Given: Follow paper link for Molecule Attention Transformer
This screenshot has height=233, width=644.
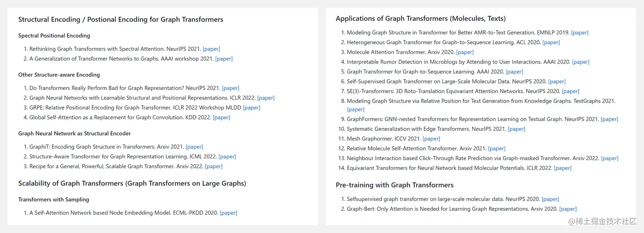Looking at the screenshot, I should (x=465, y=52).
